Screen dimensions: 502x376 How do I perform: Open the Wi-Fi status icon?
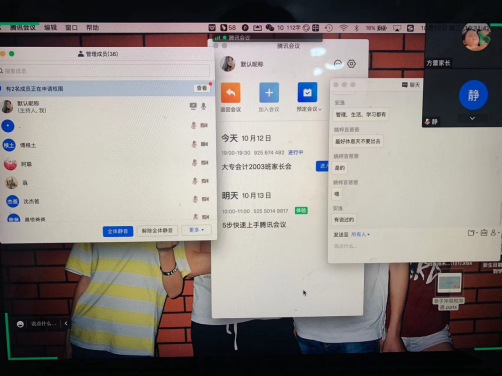[343, 28]
